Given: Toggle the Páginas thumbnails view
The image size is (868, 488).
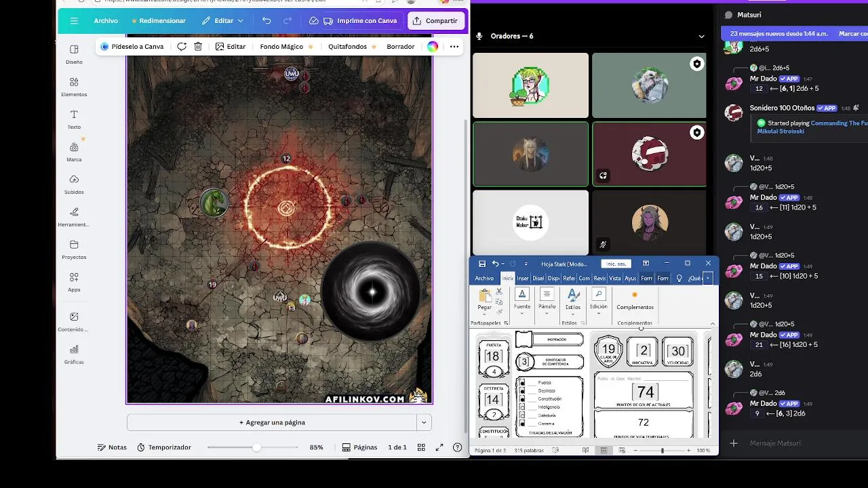Looking at the screenshot, I should (x=359, y=447).
